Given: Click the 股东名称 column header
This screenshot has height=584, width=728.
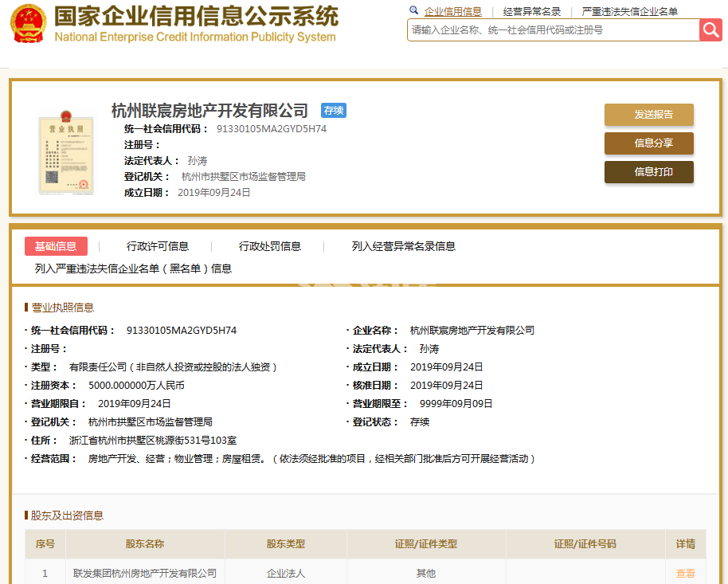Looking at the screenshot, I should (145, 543).
